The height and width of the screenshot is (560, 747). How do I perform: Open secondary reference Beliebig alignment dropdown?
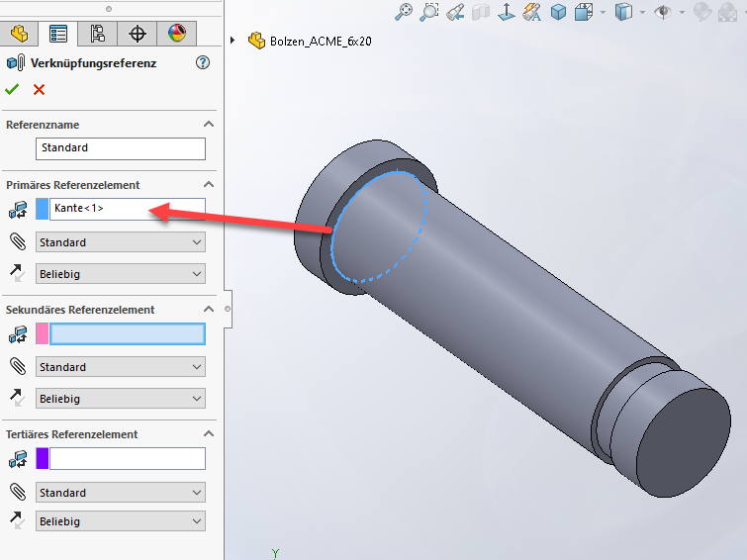click(x=120, y=399)
